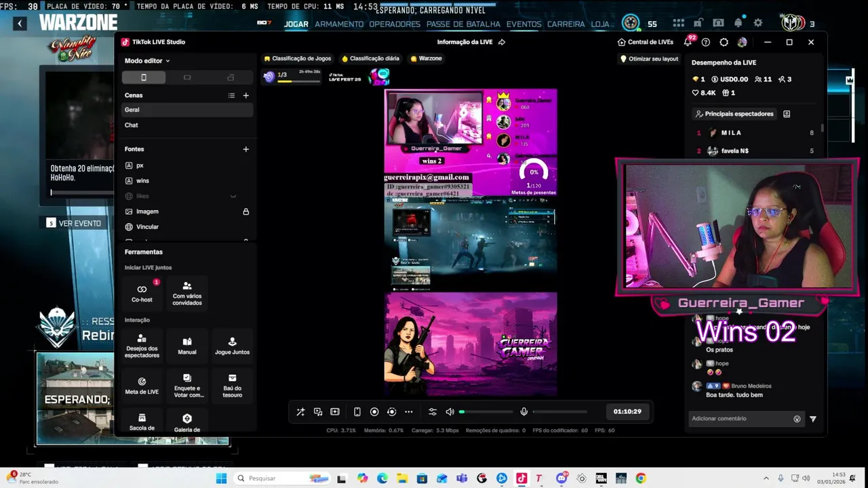The image size is (868, 488).
Task: Open the profile avatar in title bar
Action: [x=743, y=42]
